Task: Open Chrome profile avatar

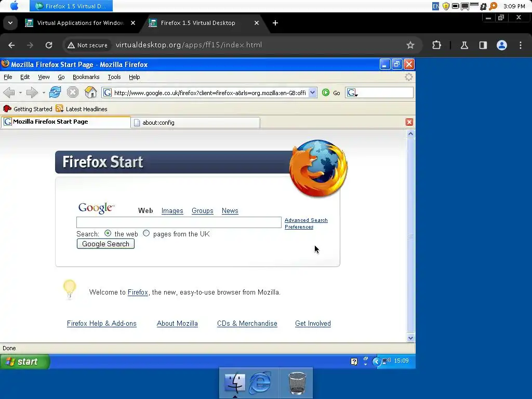Action: click(x=502, y=45)
